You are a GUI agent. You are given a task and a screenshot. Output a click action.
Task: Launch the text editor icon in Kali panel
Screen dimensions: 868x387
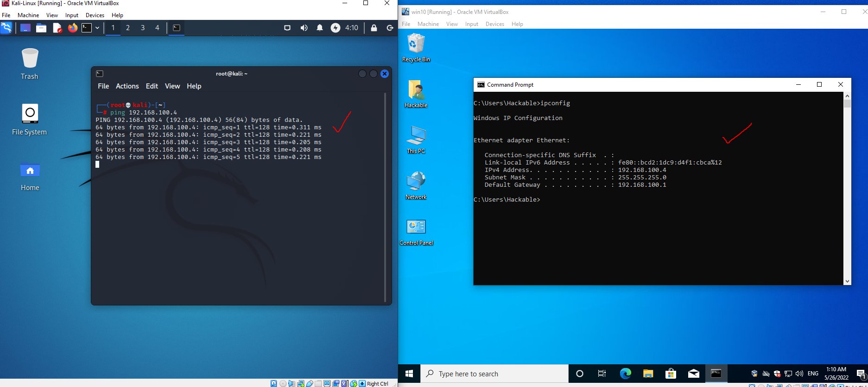point(57,28)
